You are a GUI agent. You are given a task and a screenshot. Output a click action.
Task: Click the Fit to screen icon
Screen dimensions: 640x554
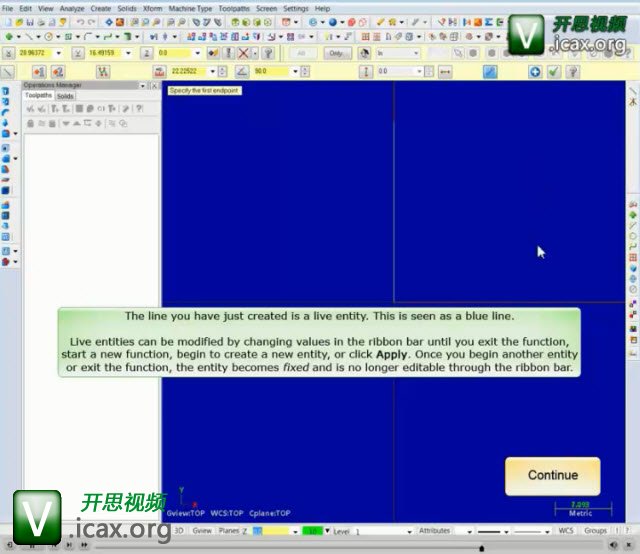coord(109,22)
